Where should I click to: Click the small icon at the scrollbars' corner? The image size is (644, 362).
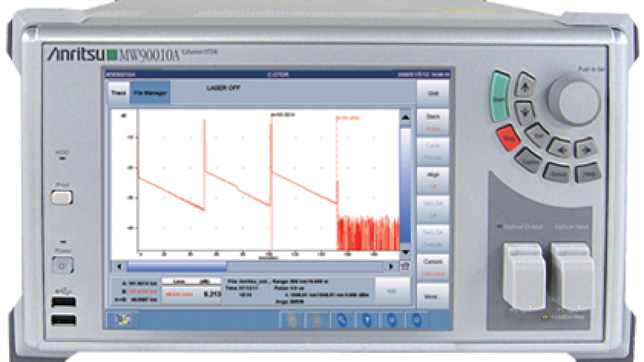point(406,266)
